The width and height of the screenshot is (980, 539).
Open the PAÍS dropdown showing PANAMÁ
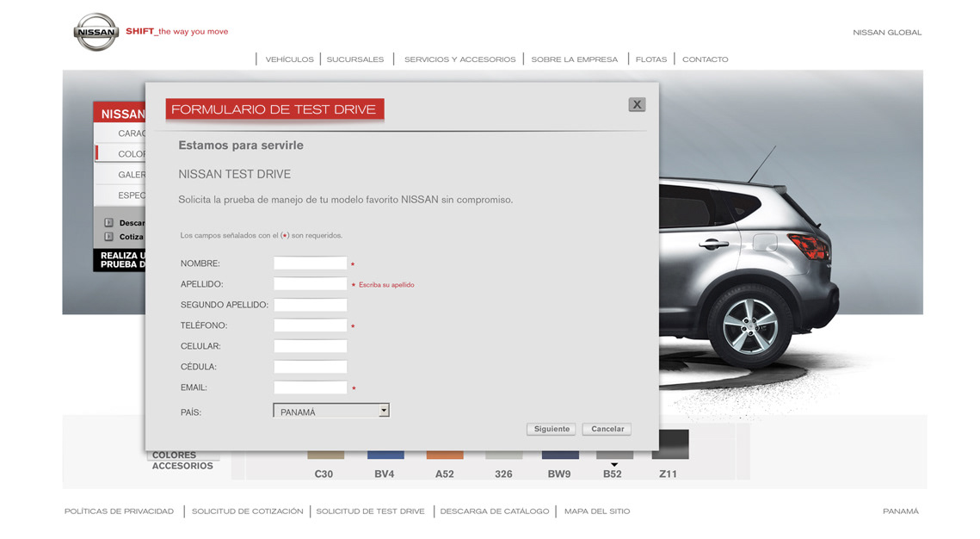(331, 411)
